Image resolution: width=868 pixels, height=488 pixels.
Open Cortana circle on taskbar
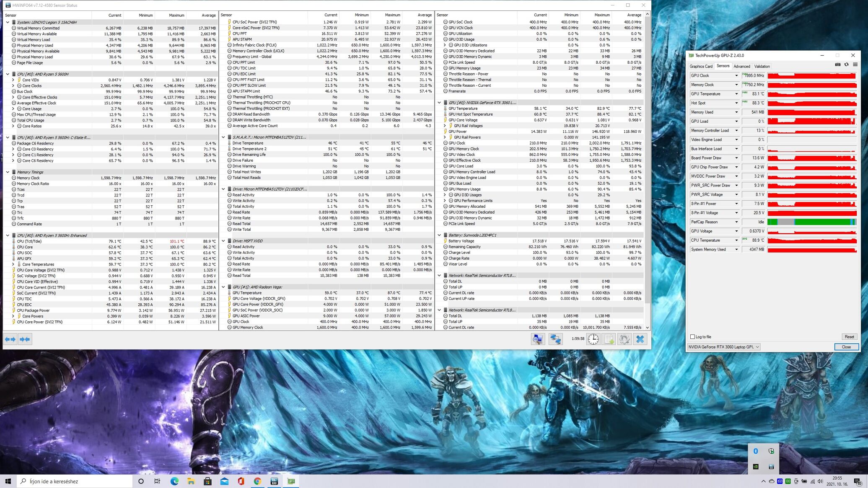(141, 481)
